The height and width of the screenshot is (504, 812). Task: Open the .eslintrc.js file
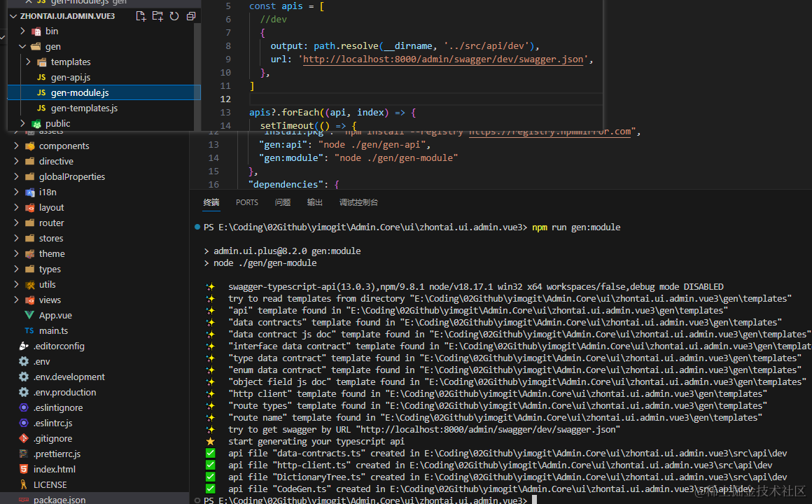pos(52,423)
